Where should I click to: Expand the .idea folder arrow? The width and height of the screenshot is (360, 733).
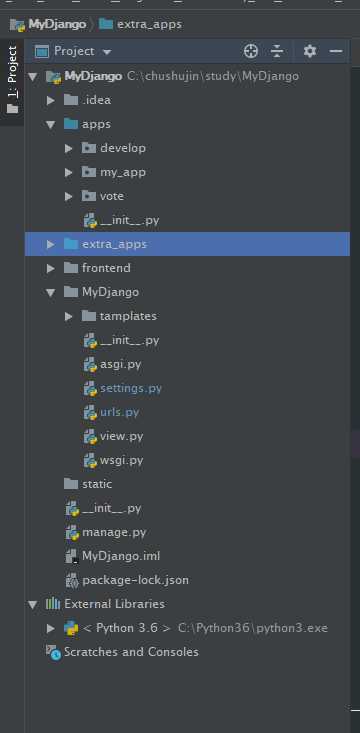(x=50, y=100)
